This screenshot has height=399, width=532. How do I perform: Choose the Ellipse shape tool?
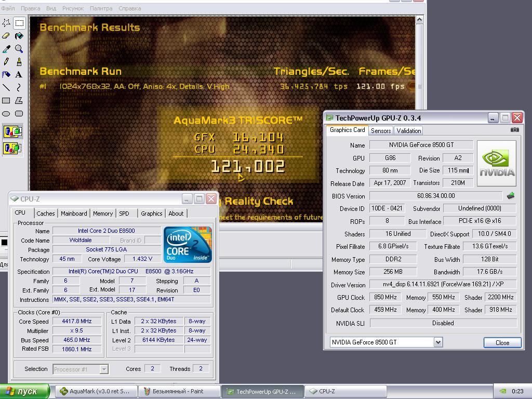pyautogui.click(x=6, y=113)
